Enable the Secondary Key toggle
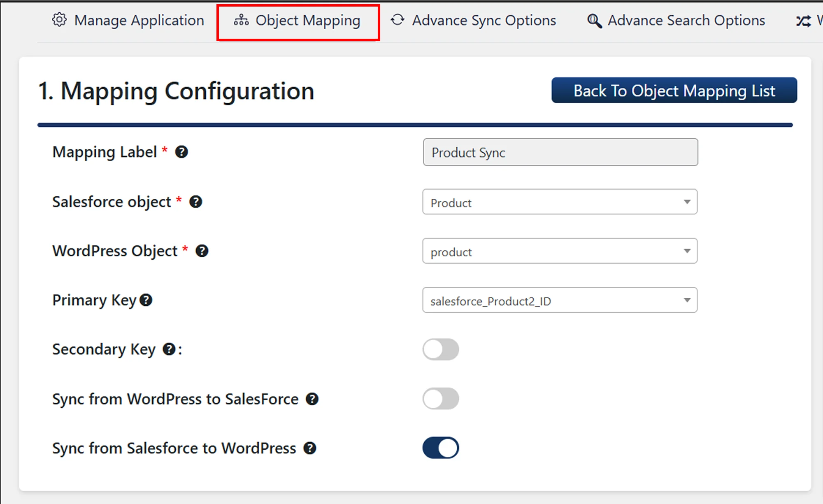The image size is (823, 504). point(440,349)
